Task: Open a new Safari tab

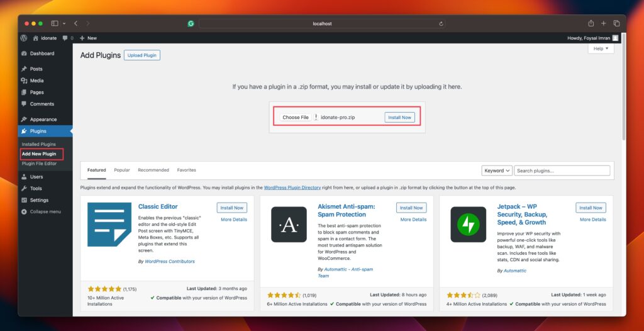Action: pyautogui.click(x=603, y=23)
